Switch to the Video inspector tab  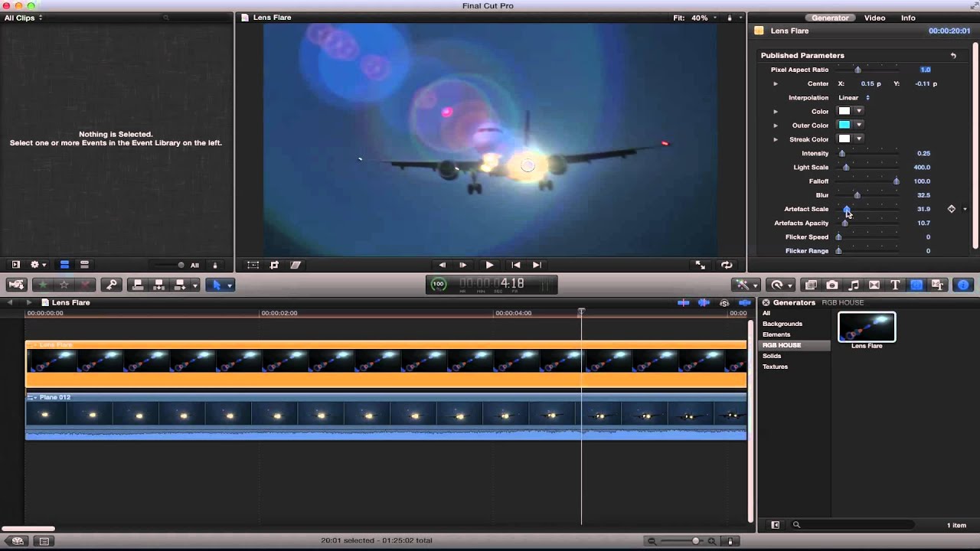pos(874,18)
